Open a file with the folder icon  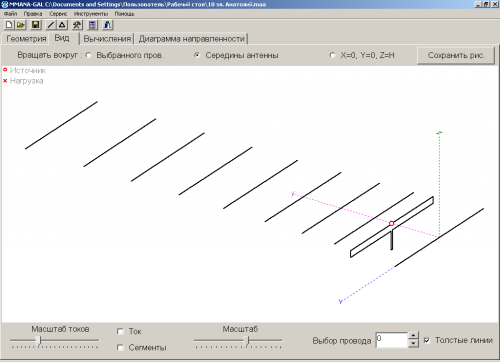21,25
